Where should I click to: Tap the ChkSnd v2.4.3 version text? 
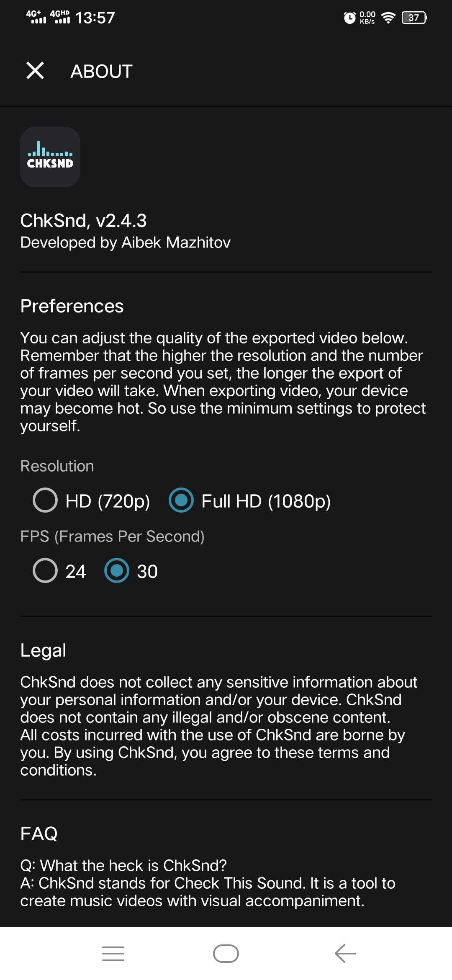coord(84,221)
